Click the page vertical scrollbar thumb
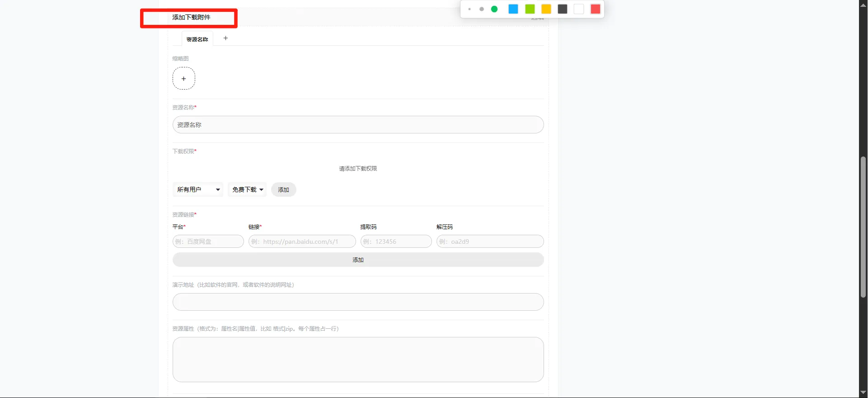Viewport: 868px width, 398px height. click(863, 227)
